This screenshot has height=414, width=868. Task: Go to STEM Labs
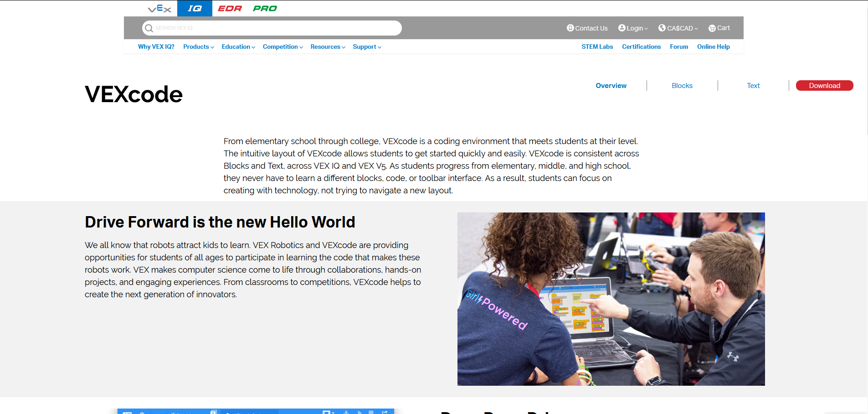coord(597,47)
